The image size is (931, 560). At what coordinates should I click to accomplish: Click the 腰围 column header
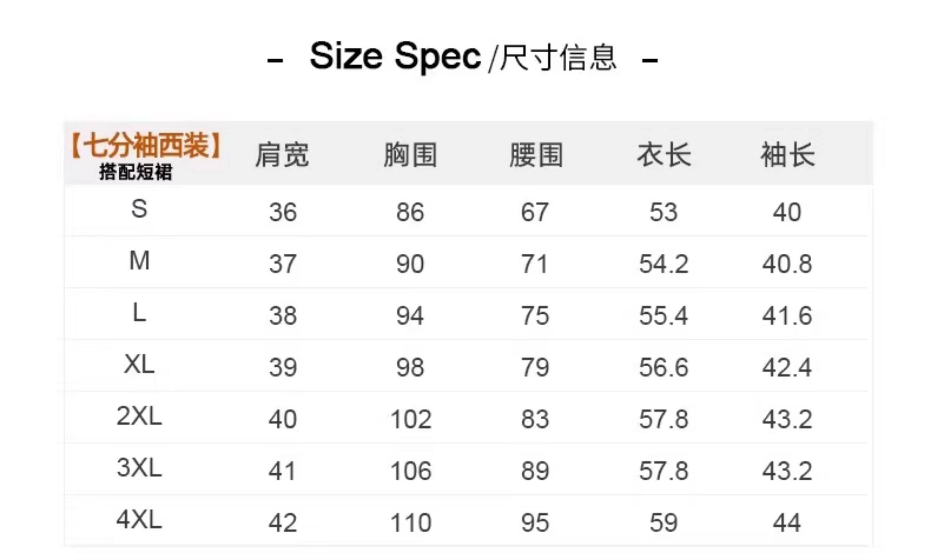(536, 155)
